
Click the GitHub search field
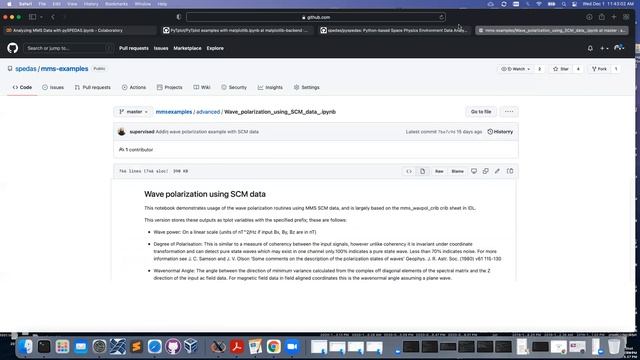(69, 48)
